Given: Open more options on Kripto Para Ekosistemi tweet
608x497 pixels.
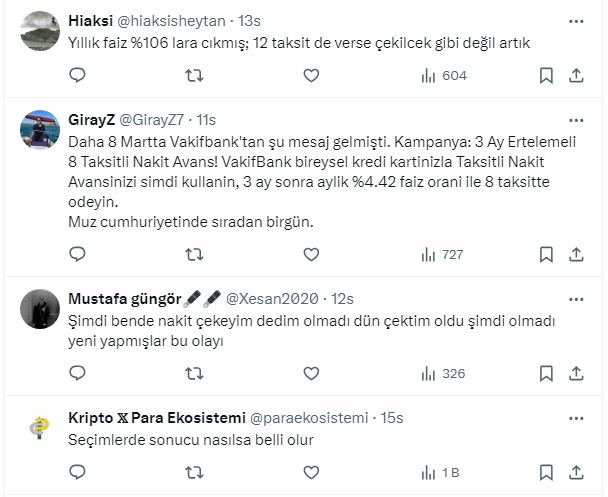Looking at the screenshot, I should 576,416.
